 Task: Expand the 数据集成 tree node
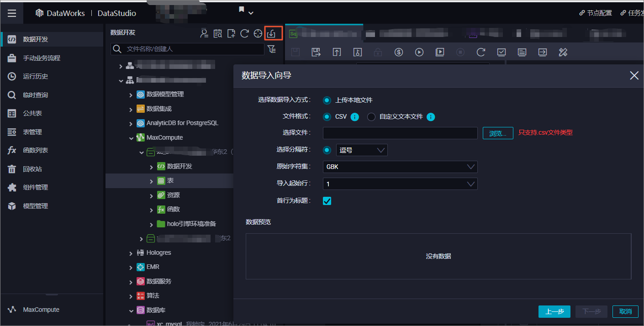point(131,109)
